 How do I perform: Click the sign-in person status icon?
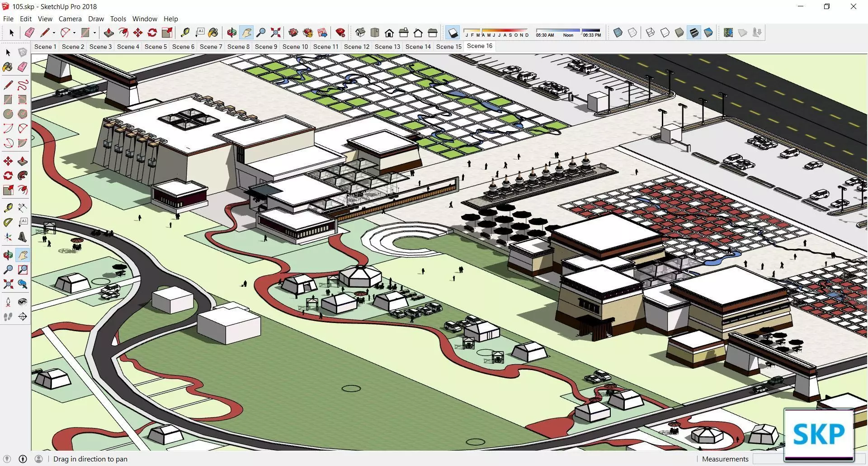coord(38,459)
